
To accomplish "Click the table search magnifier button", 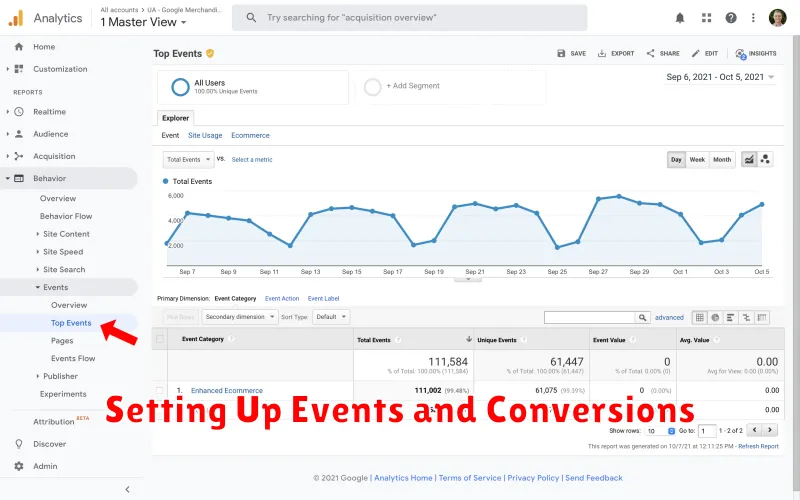I will pos(642,317).
